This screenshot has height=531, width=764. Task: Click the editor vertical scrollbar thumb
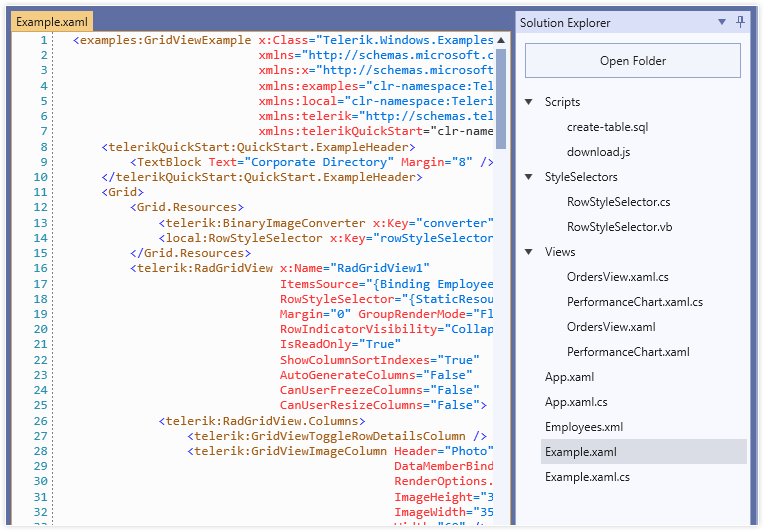[501, 98]
